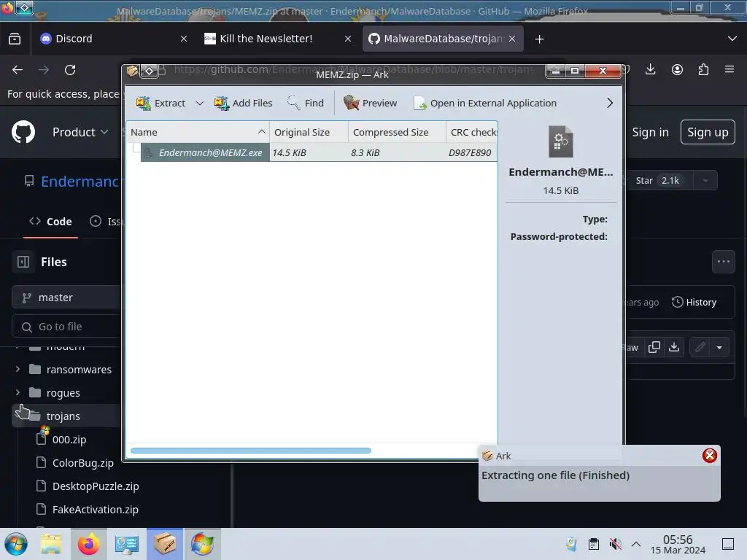Image resolution: width=747 pixels, height=560 pixels.
Task: Open GitHub Product menu
Action: [80, 132]
